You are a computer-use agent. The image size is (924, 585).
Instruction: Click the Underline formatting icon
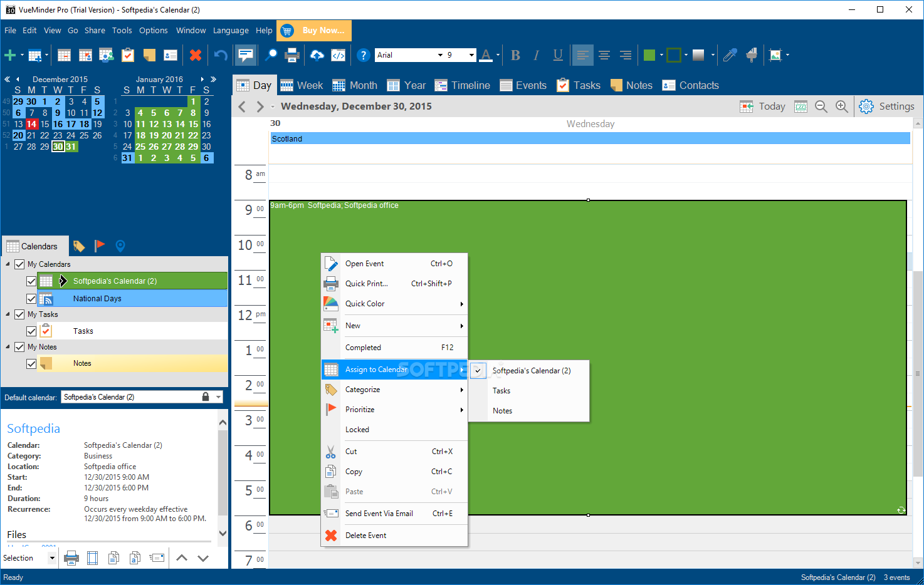click(x=558, y=55)
